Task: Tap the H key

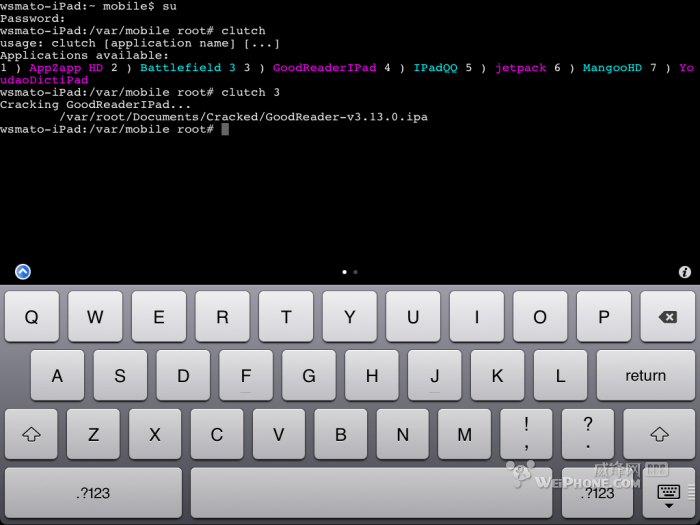Action: coord(372,375)
